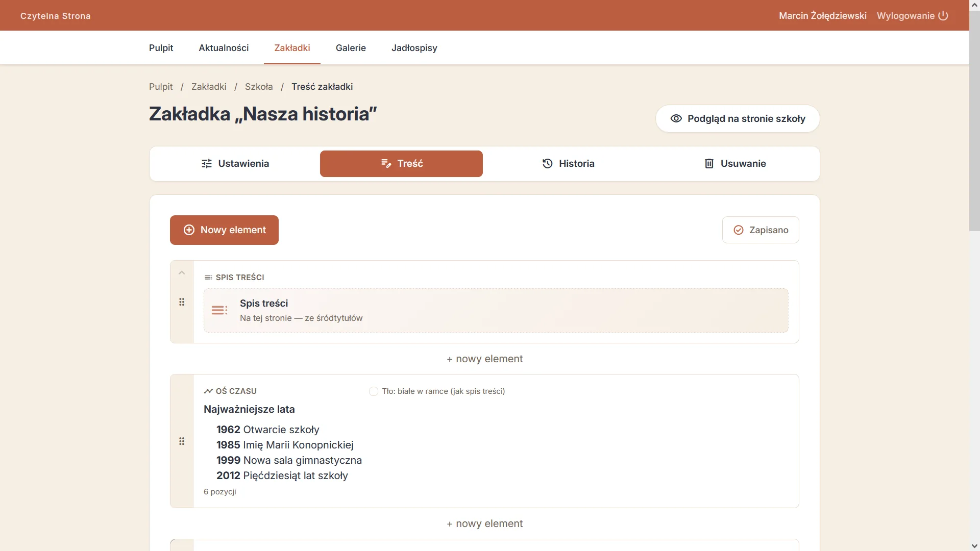The height and width of the screenshot is (551, 980).
Task: Click the trend-line icon by OŚ CZASU label
Action: (208, 391)
